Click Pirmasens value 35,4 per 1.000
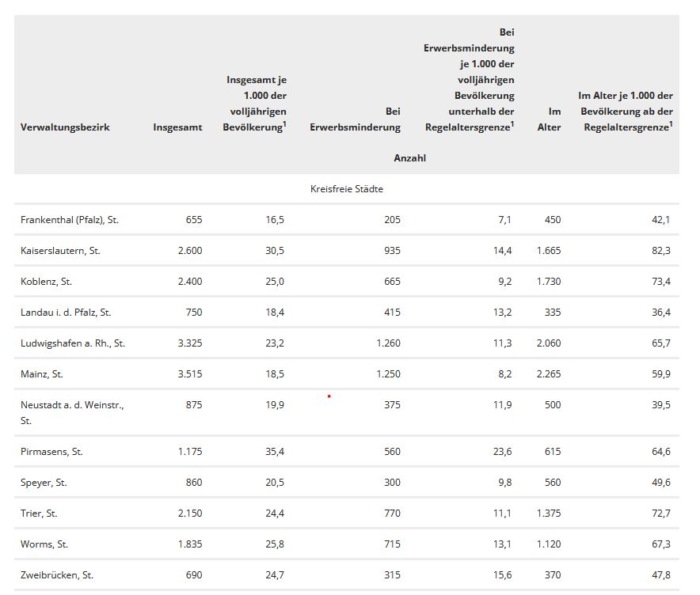 275,452
